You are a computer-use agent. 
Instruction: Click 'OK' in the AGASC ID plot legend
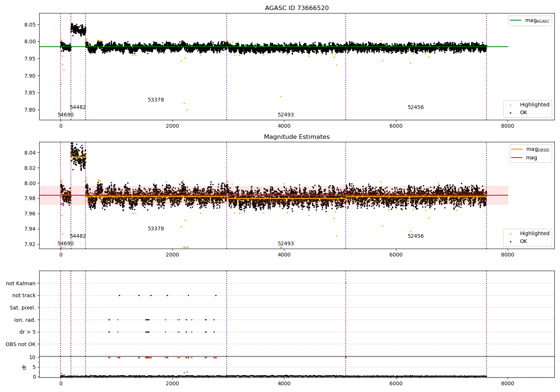(x=523, y=113)
